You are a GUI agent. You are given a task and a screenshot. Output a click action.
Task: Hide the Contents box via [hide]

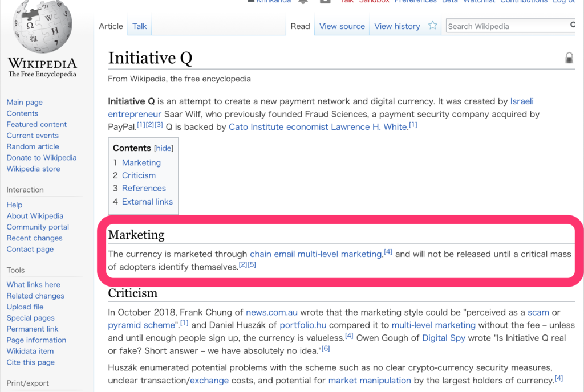coord(164,148)
